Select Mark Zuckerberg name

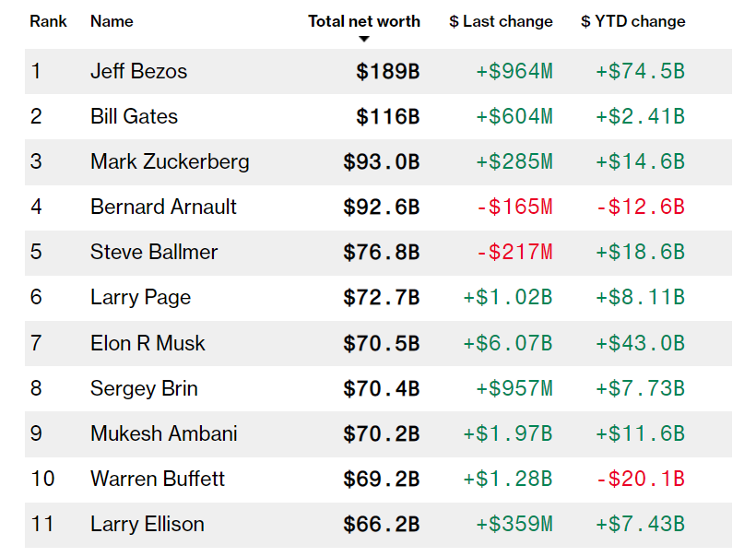[170, 161]
